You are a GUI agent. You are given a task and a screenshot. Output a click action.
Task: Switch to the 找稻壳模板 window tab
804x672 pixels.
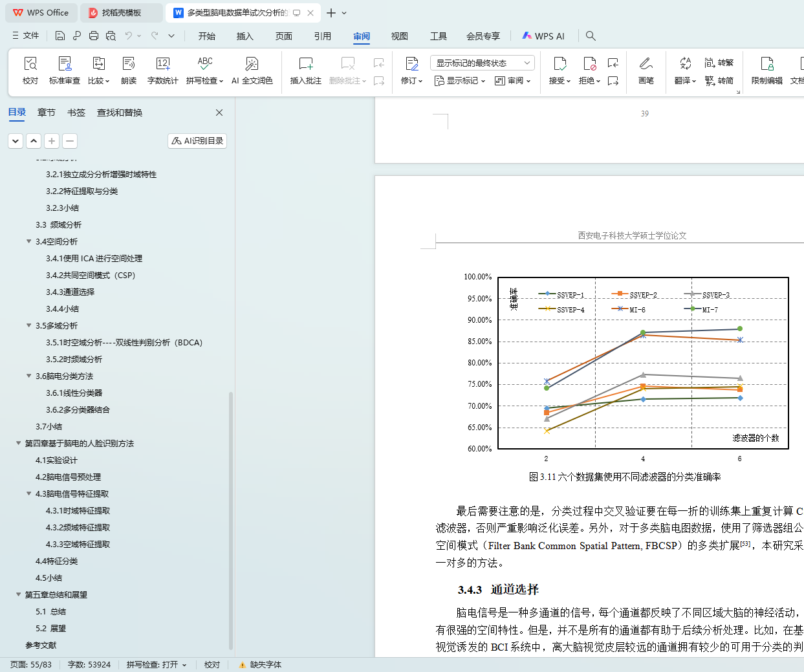122,13
